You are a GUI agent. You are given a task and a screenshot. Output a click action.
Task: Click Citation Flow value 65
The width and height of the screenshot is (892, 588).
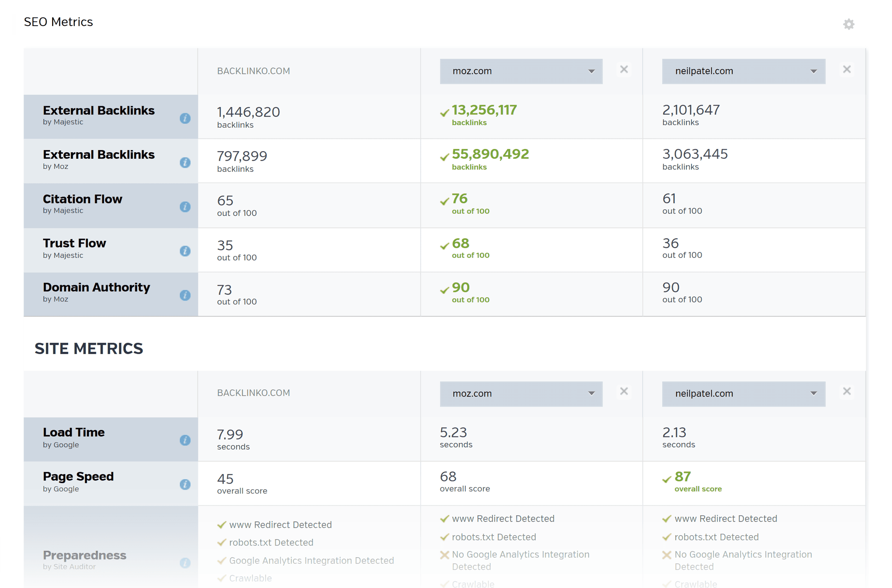click(x=225, y=201)
